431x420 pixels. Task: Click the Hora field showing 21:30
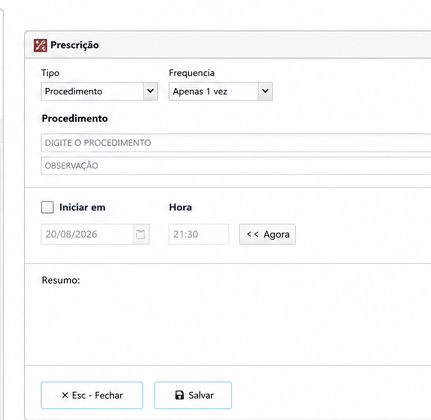point(199,234)
